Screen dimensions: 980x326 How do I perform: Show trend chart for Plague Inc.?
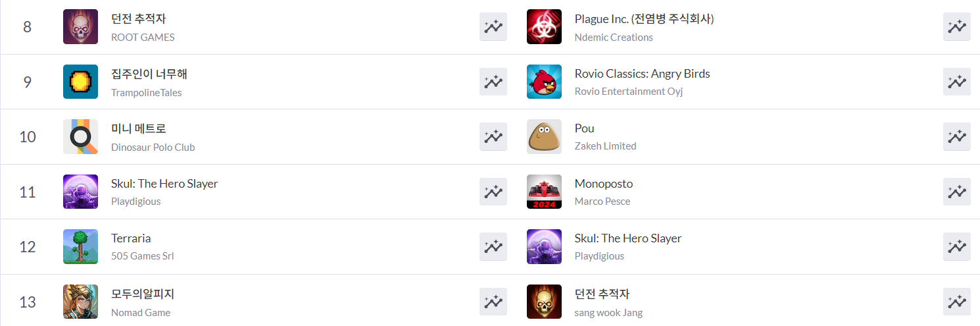(956, 26)
